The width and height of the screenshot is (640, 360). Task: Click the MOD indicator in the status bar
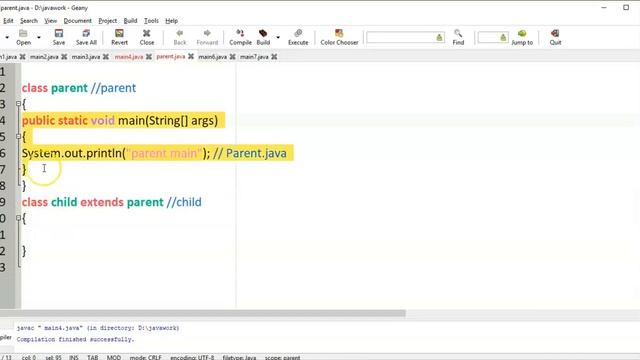[114, 357]
